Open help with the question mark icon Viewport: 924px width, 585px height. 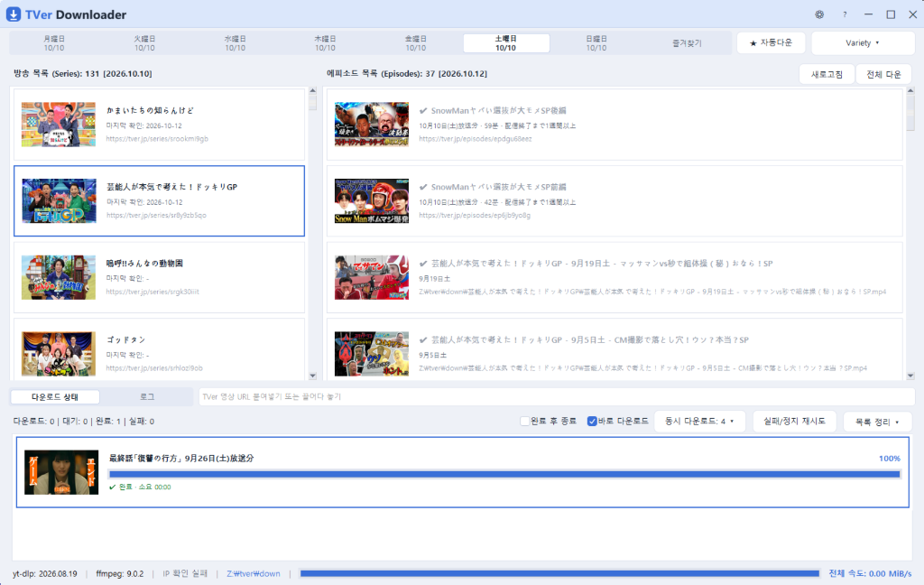845,14
